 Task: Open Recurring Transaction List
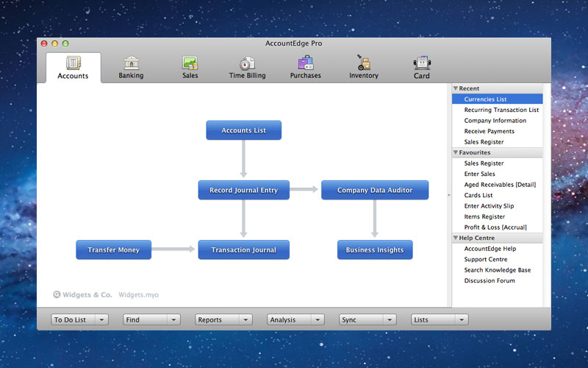501,110
